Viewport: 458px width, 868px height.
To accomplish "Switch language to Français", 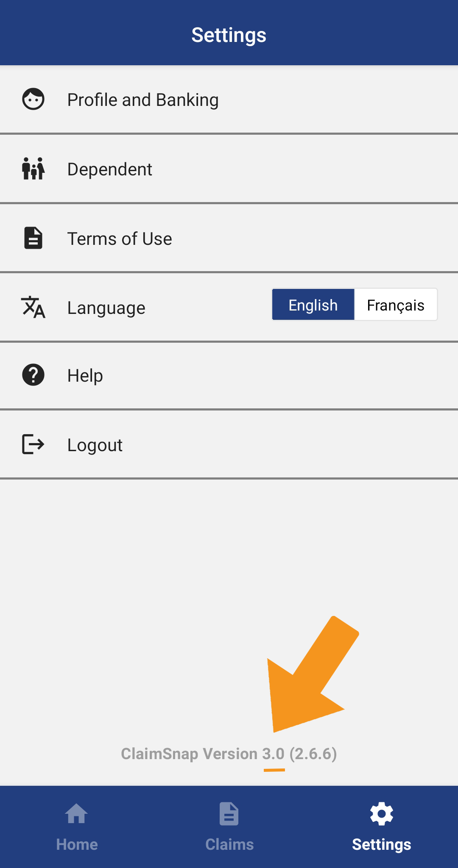I will click(x=396, y=305).
